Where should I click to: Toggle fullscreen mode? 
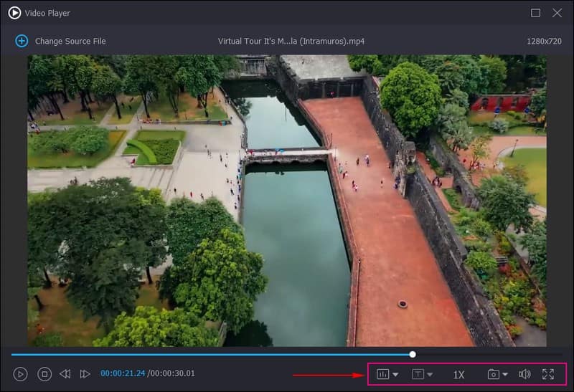tap(548, 374)
